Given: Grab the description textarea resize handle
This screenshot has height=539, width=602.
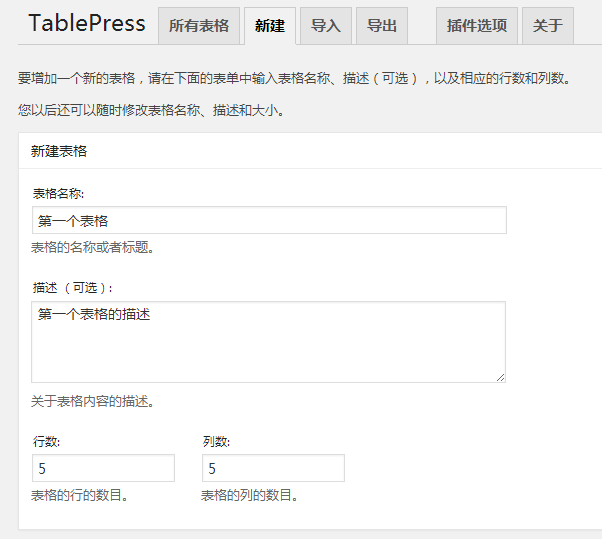Looking at the screenshot, I should tap(500, 377).
